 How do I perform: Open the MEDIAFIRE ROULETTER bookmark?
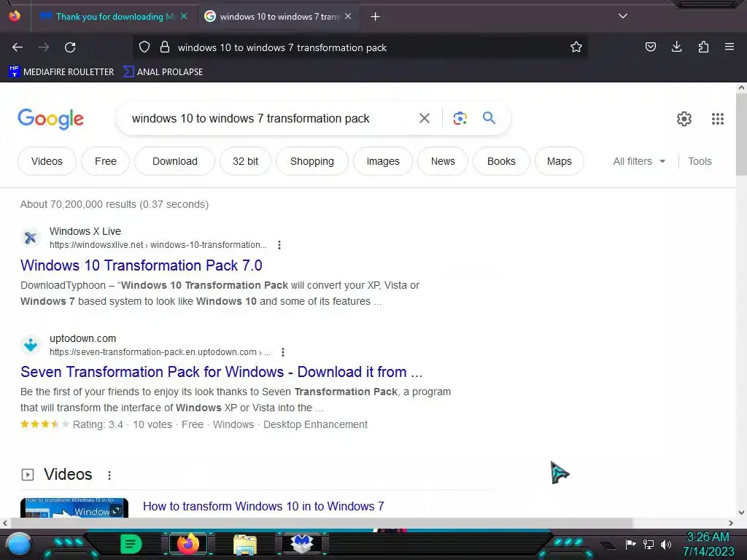[x=61, y=72]
